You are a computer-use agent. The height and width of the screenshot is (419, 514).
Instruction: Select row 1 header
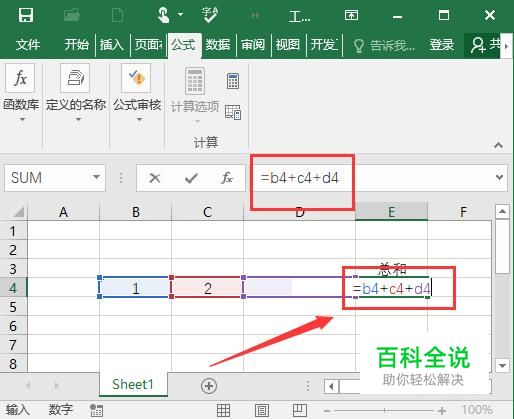point(13,231)
